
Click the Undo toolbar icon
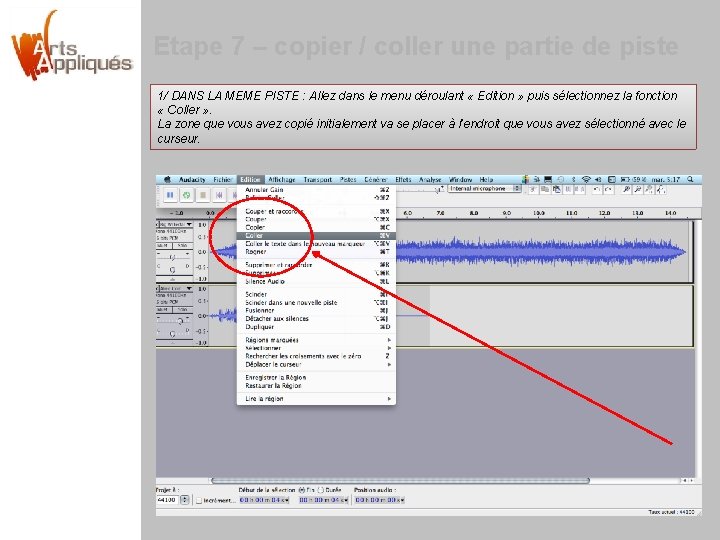coord(596,189)
